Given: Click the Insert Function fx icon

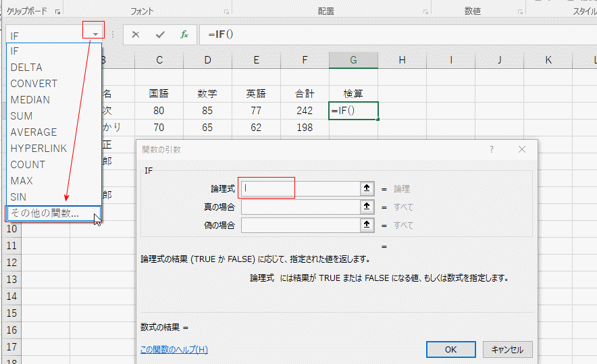Looking at the screenshot, I should tap(184, 34).
